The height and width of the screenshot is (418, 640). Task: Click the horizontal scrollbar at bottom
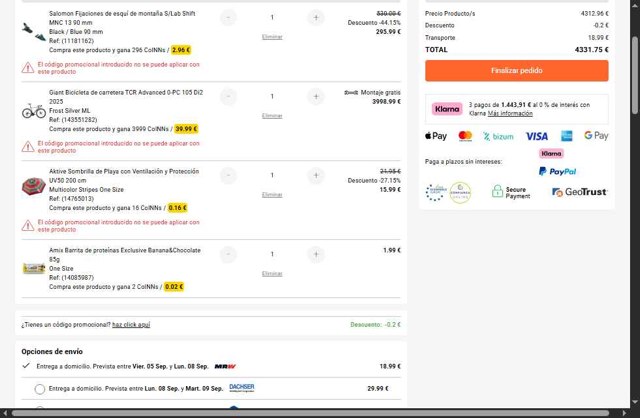(310, 413)
